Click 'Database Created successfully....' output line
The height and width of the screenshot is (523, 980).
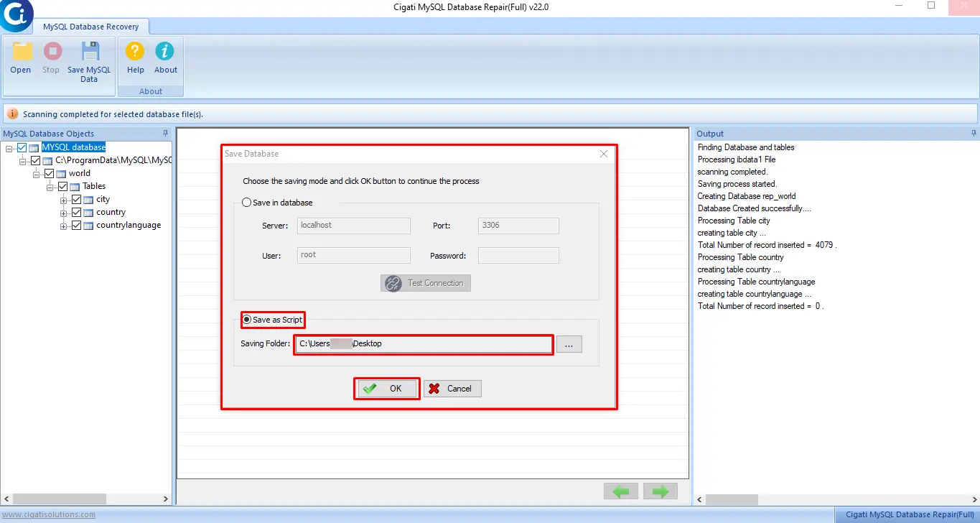[755, 208]
